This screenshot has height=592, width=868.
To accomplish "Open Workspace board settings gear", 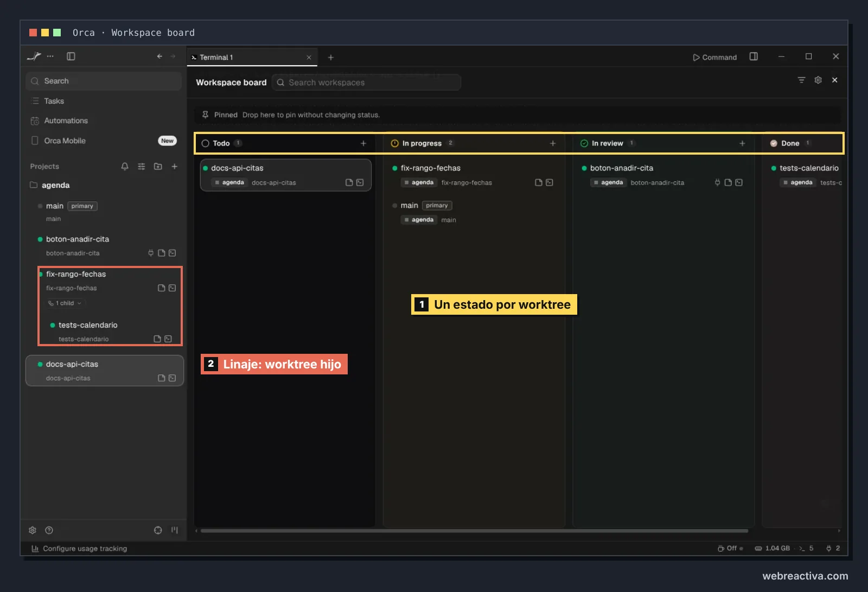I will pyautogui.click(x=818, y=80).
